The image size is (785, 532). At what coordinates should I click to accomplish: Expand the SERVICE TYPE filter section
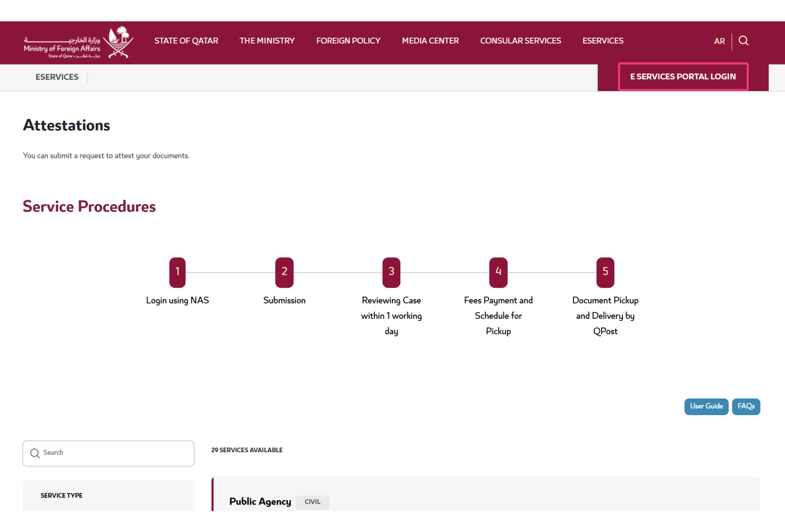pyautogui.click(x=61, y=495)
